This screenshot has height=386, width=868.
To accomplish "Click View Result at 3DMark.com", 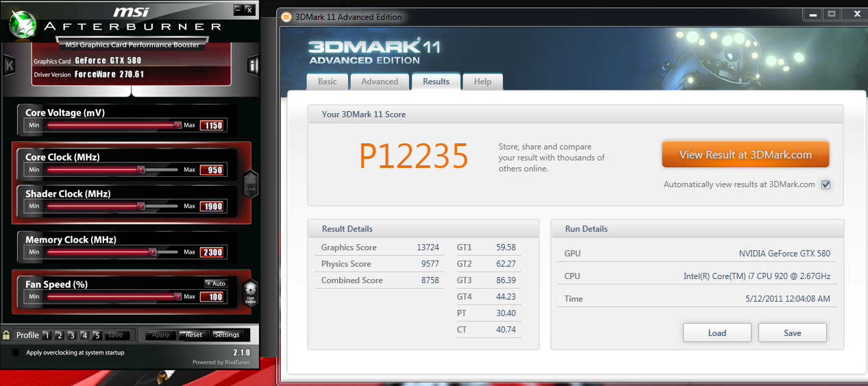I will (745, 155).
